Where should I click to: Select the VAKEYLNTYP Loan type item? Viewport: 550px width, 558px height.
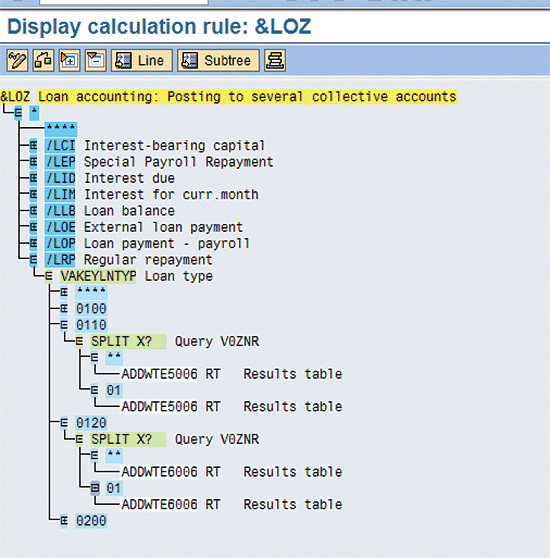[137, 276]
